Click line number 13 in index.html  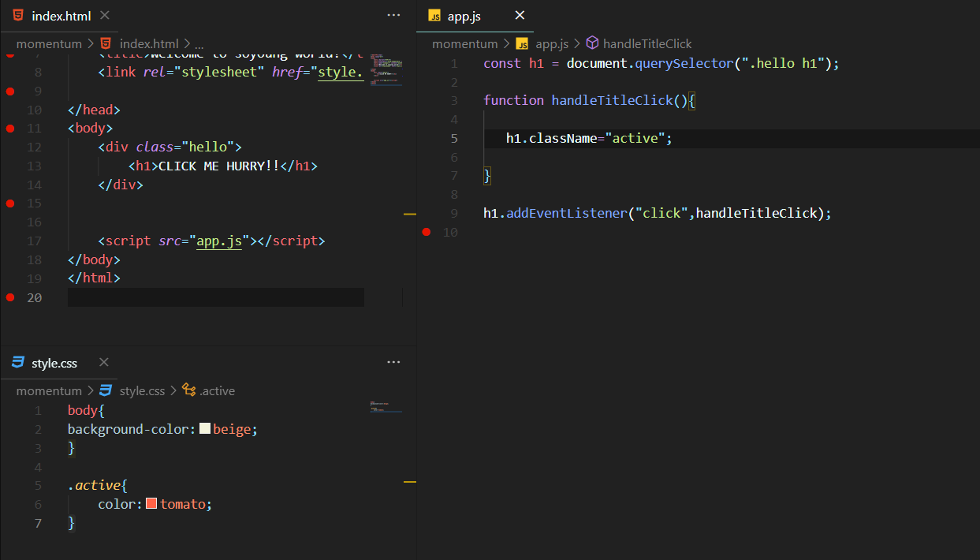(34, 166)
